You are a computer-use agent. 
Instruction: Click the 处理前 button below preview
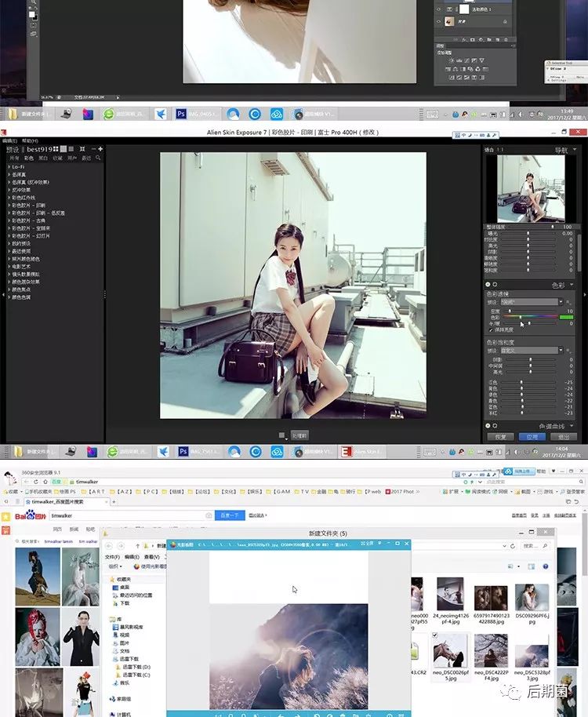299,436
